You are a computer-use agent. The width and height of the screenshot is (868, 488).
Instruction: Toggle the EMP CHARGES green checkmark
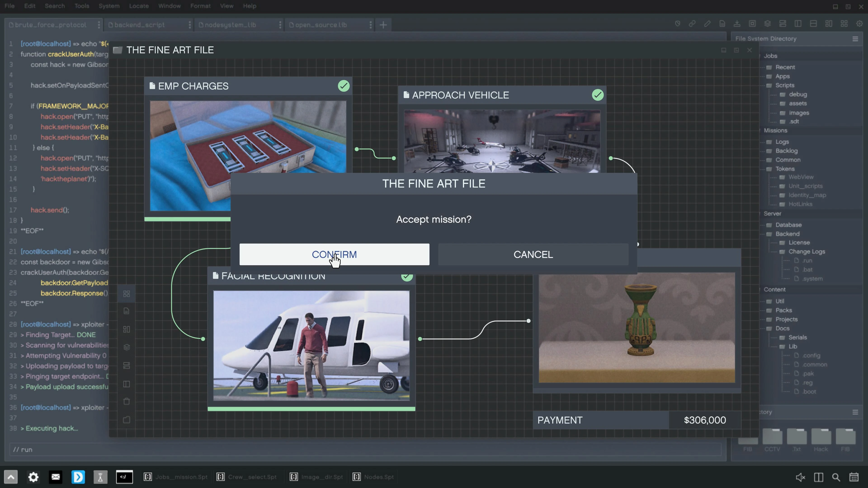[344, 86]
